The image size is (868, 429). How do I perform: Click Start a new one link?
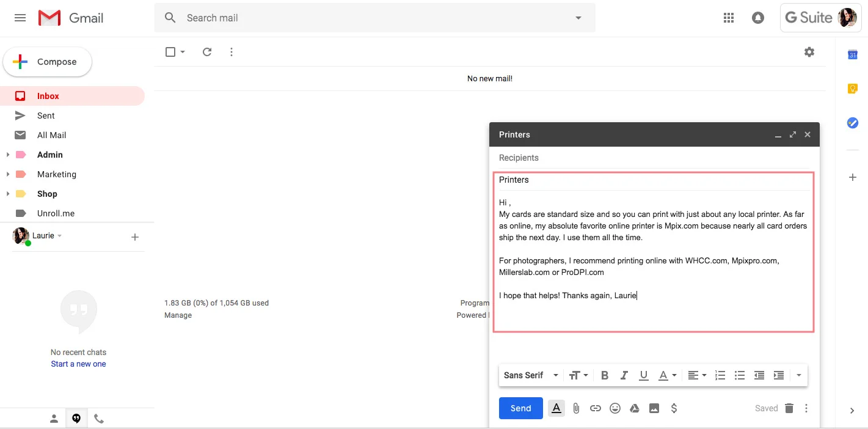pos(78,364)
